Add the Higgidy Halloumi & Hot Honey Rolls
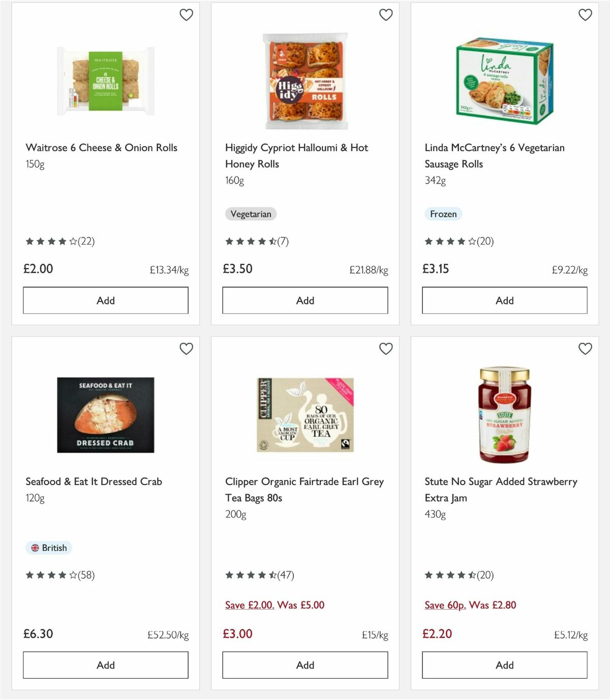Viewport: 610px width, 700px height. 304,300
